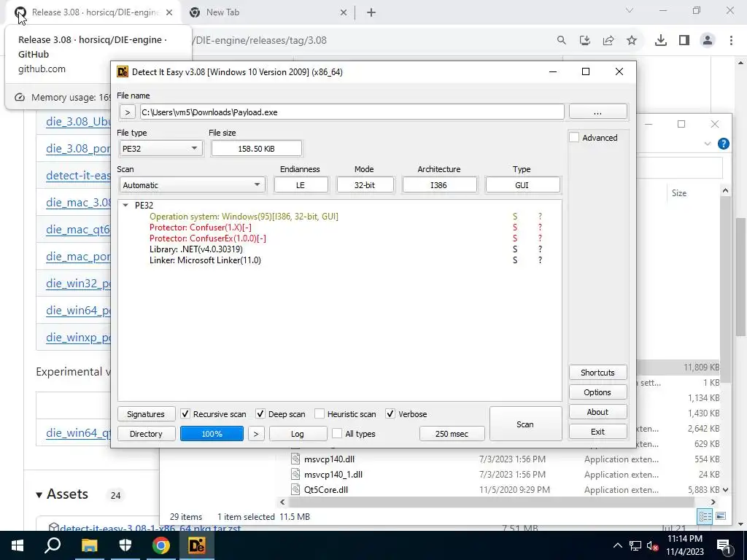Click Windows Start button
The image size is (747, 560).
(18, 545)
